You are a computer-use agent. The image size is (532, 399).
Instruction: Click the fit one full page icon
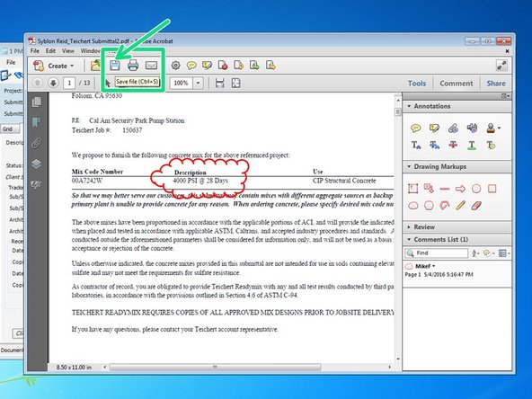[x=236, y=83]
